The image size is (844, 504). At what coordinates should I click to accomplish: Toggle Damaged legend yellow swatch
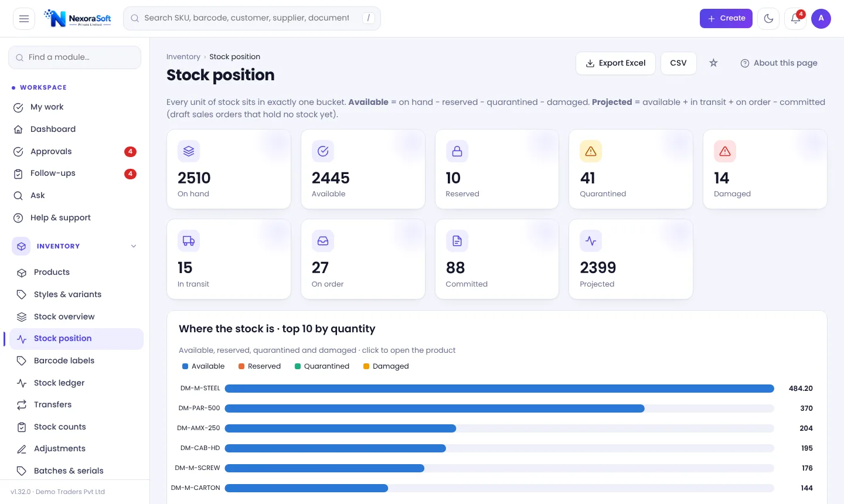click(x=366, y=366)
